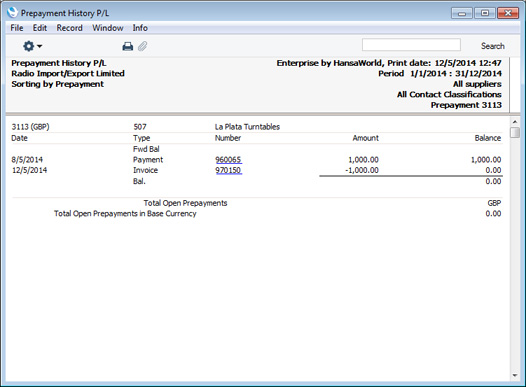Click the Prepayment 3113 header text
Viewport: 526px width, 387px height.
(466, 105)
